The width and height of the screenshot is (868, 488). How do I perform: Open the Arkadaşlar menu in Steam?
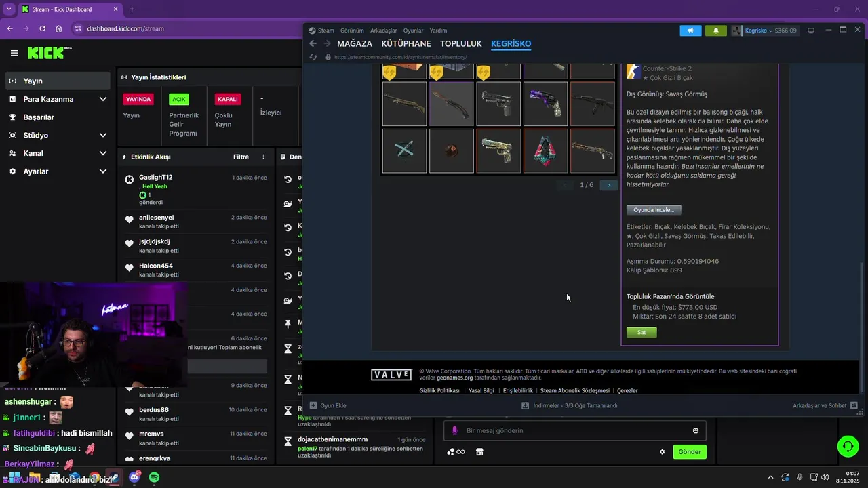[384, 30]
